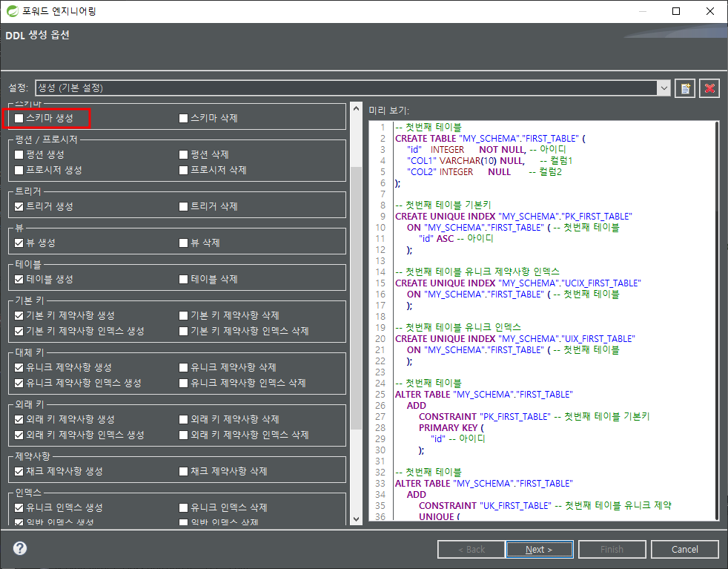Uncheck the 트리거 생성 checkbox

(x=19, y=206)
